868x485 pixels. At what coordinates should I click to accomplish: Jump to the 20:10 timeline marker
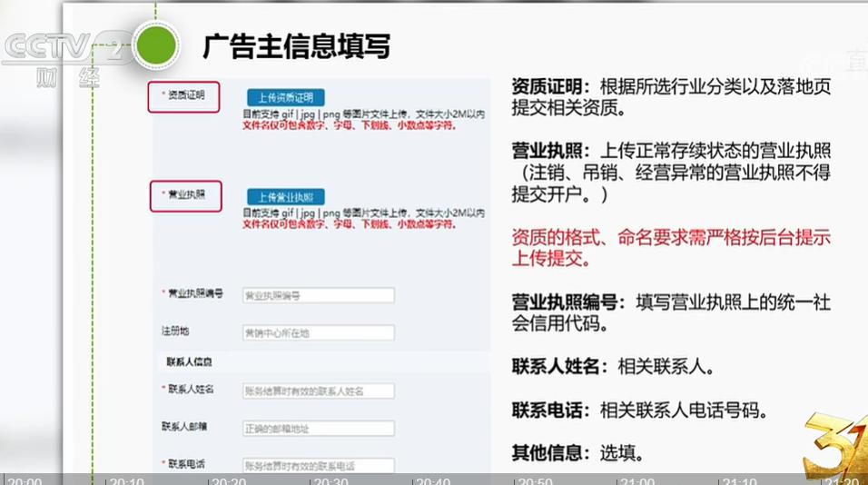(127, 480)
